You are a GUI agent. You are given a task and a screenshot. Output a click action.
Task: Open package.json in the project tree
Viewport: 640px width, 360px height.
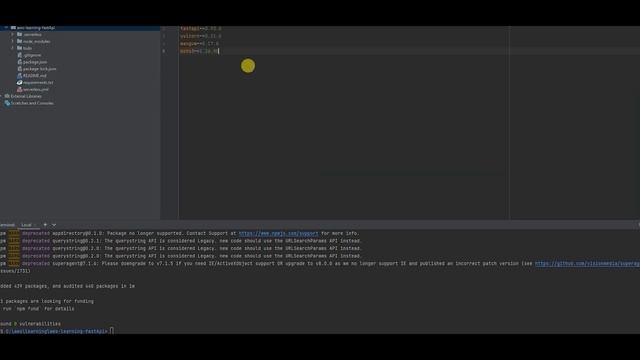[x=35, y=62]
